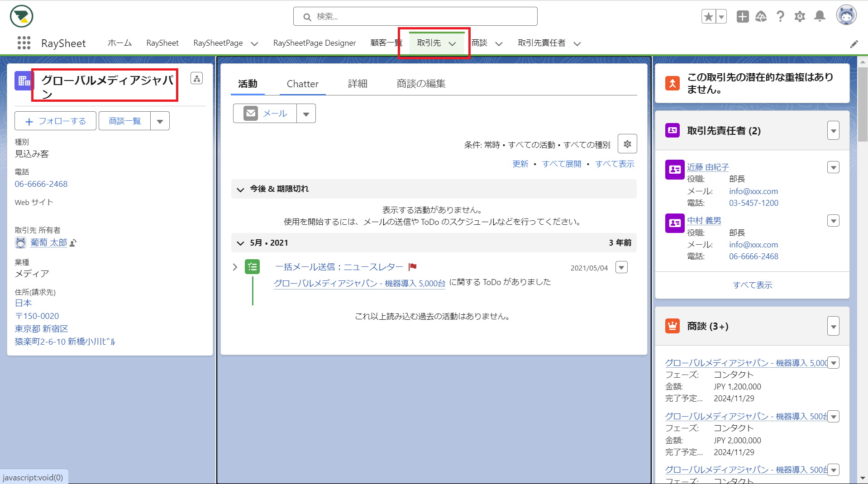Image resolution: width=868 pixels, height=484 pixels.
Task: Open the 取引先責任者 (2) card menu
Action: click(x=833, y=131)
